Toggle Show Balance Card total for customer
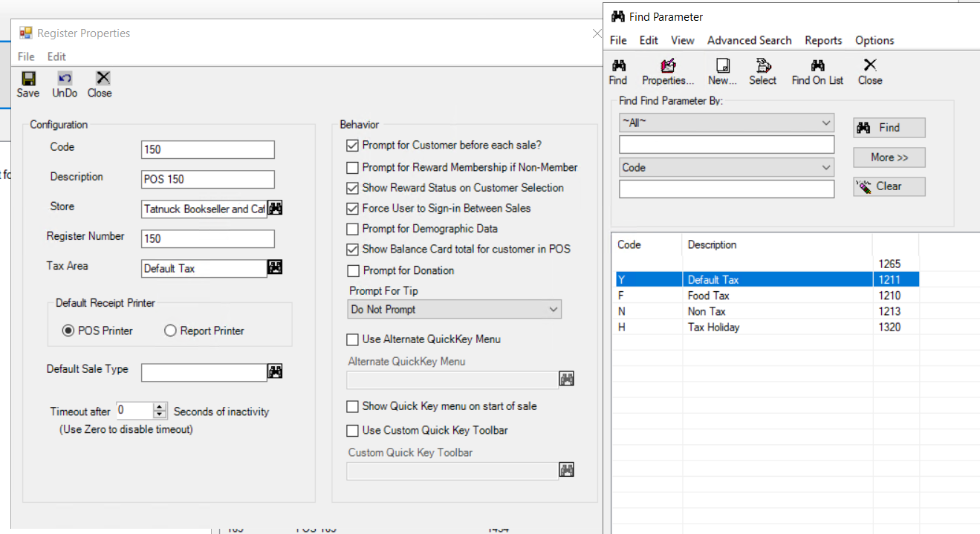Viewport: 980px width, 534px height. (x=352, y=250)
